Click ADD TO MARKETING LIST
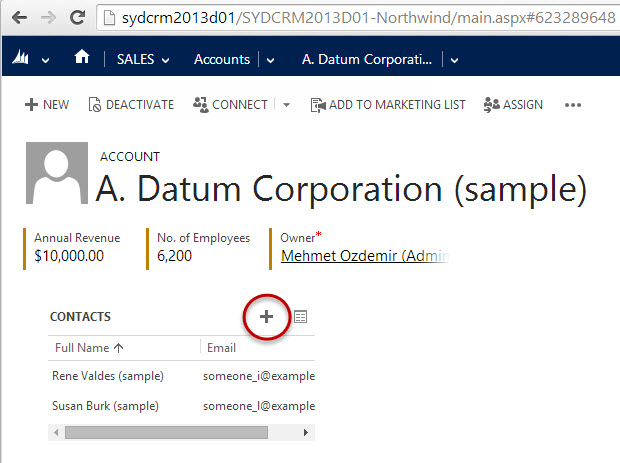This screenshot has height=463, width=620. (388, 105)
